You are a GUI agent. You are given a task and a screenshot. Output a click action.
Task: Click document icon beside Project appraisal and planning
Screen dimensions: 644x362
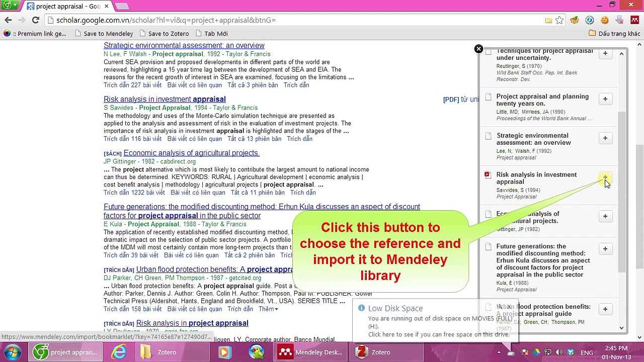[488, 97]
